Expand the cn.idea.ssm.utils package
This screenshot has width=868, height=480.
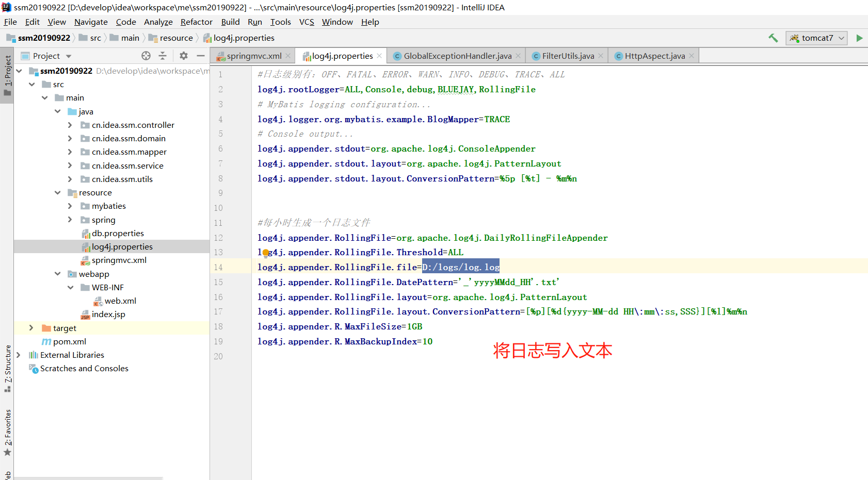click(70, 179)
